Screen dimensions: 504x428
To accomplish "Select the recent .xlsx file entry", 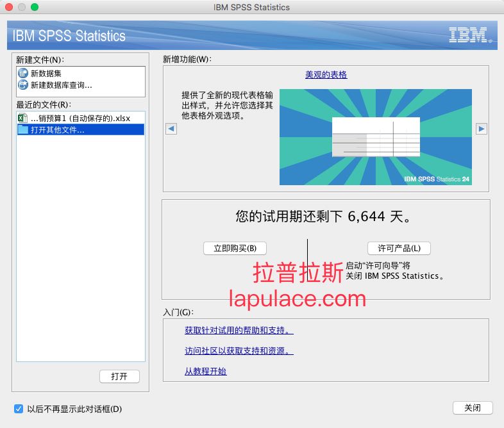I will click(80, 118).
